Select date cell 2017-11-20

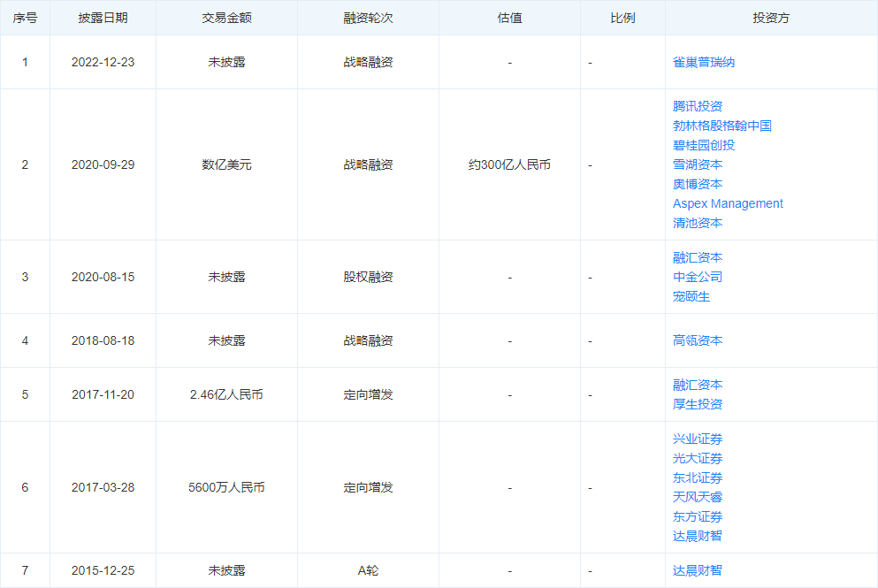pos(103,394)
